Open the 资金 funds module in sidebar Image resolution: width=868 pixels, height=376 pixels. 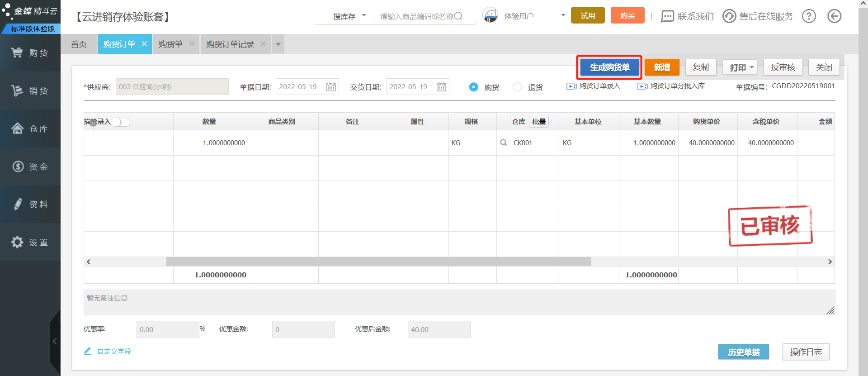coord(30,167)
